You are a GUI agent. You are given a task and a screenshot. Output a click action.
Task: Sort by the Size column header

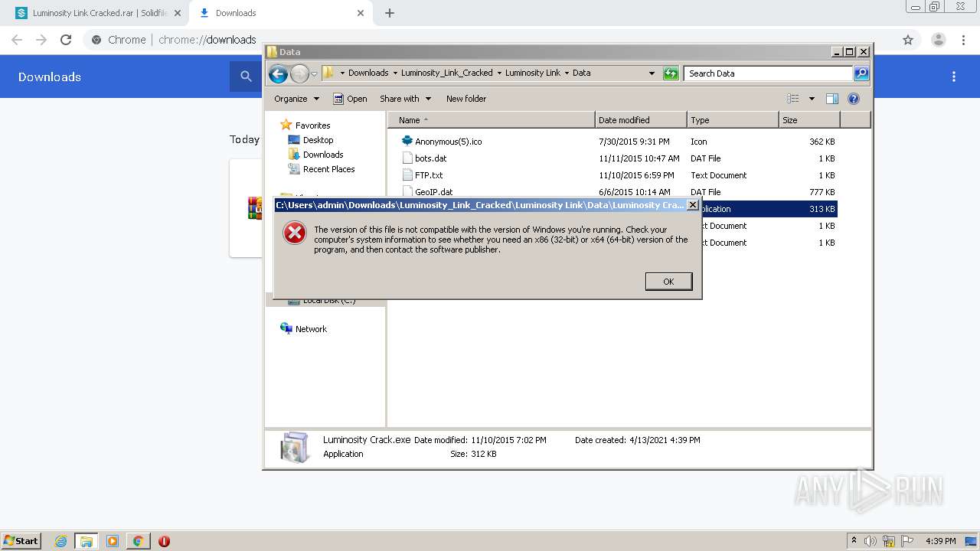coord(809,120)
